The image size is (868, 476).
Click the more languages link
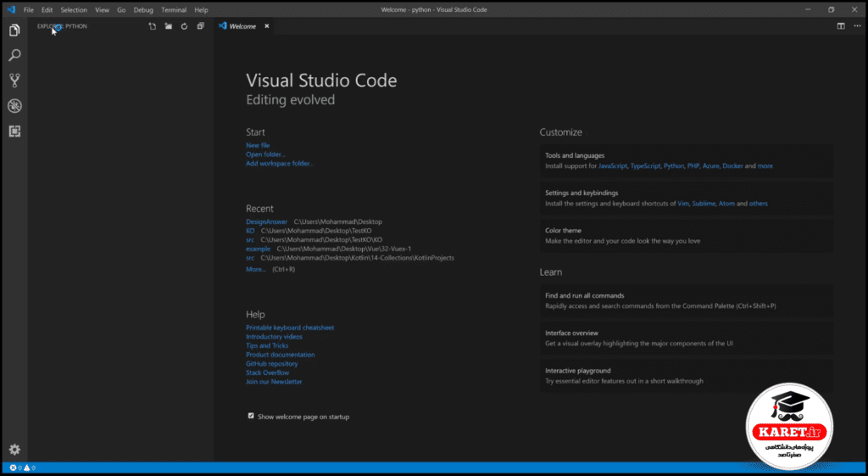tap(765, 165)
